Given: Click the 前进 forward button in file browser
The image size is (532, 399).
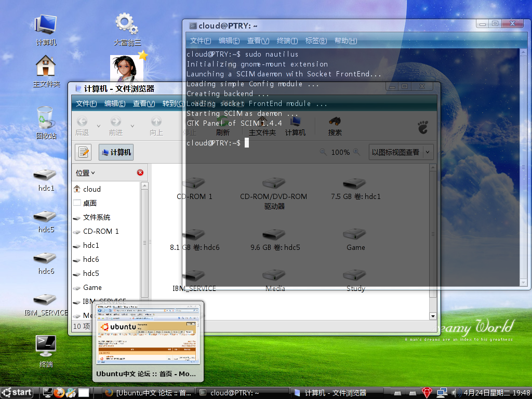Looking at the screenshot, I should (x=116, y=126).
